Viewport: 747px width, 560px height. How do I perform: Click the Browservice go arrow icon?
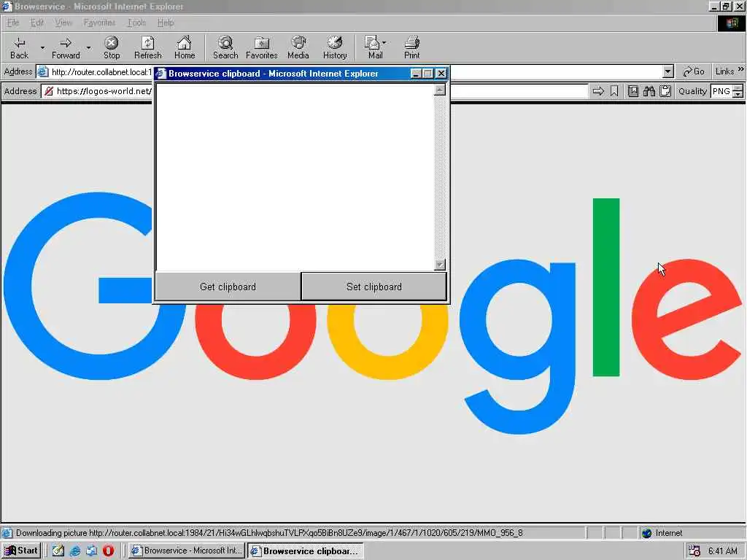point(598,91)
